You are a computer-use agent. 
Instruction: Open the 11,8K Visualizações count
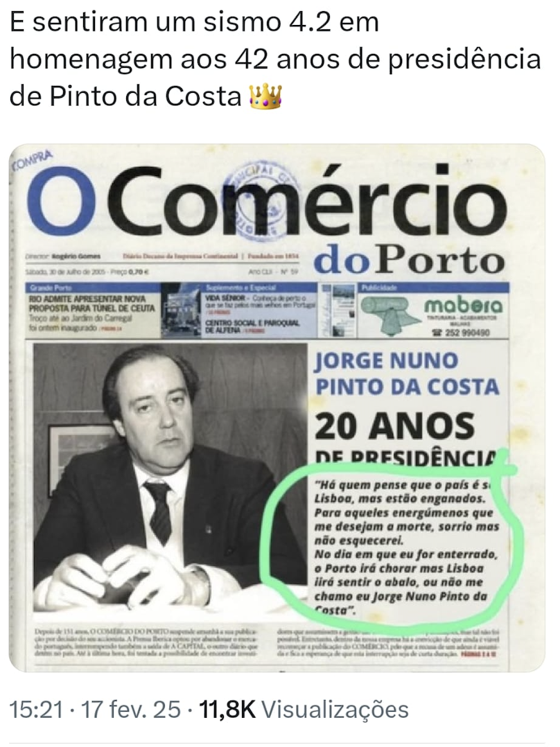click(x=304, y=710)
